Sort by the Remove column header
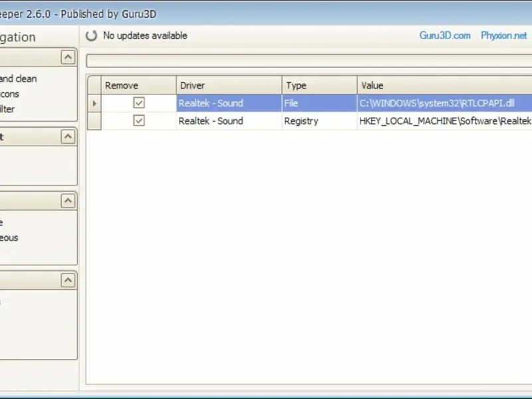Viewport: 532px width, 399px height. pos(139,85)
